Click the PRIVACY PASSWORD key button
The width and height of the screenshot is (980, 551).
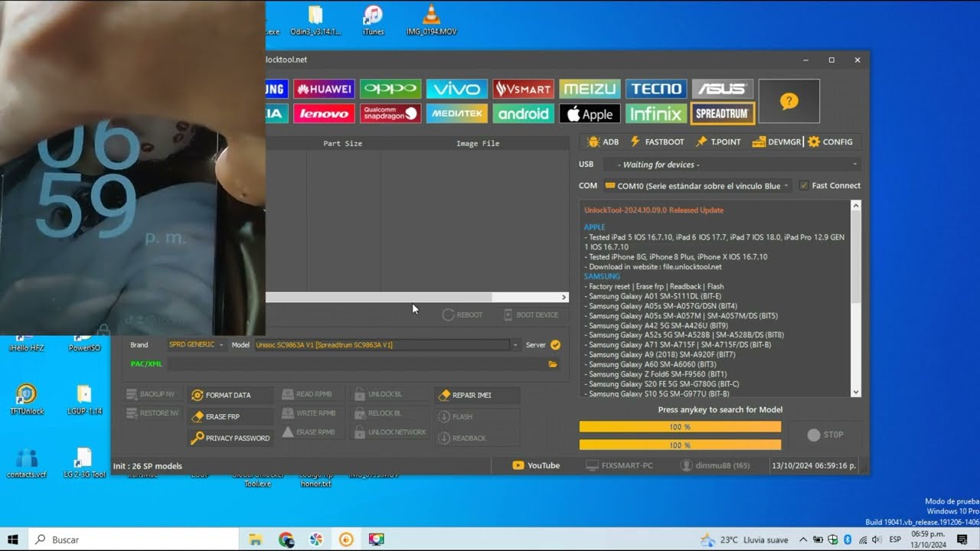230,438
